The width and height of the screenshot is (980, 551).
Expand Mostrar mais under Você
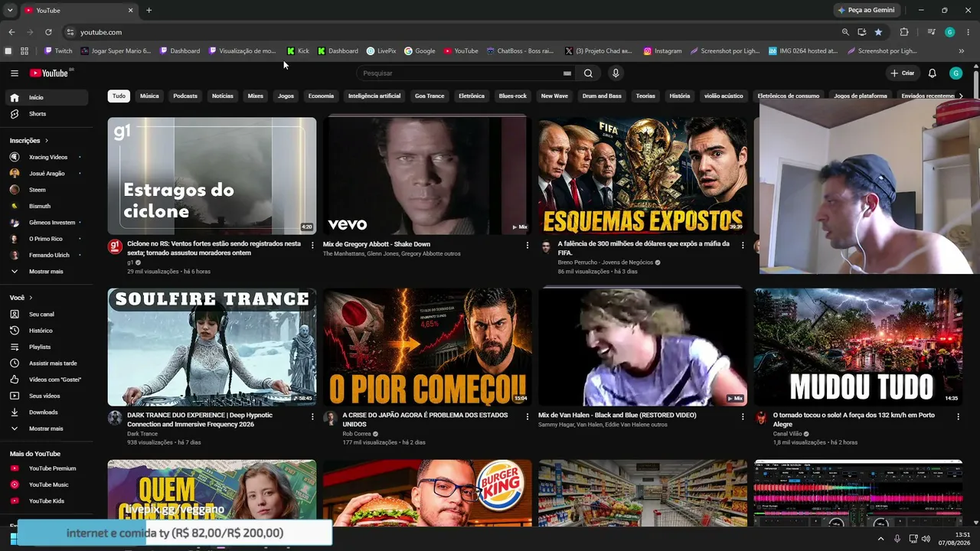pos(47,429)
